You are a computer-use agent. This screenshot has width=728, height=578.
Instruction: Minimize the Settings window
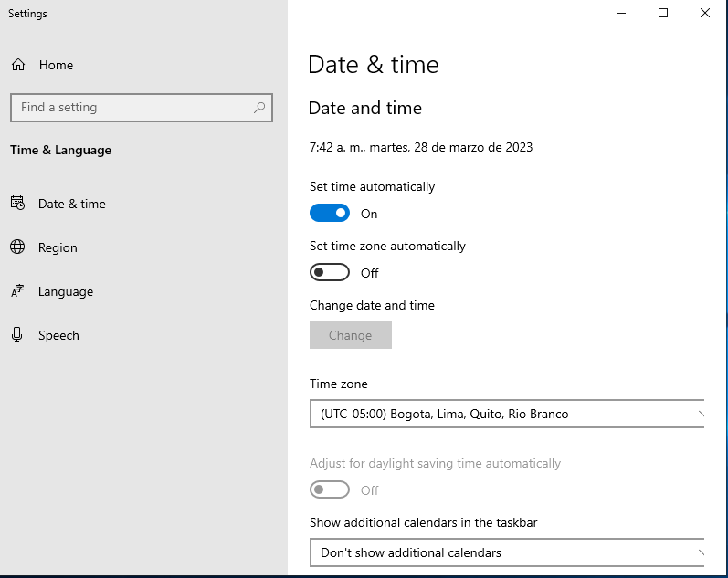[621, 13]
